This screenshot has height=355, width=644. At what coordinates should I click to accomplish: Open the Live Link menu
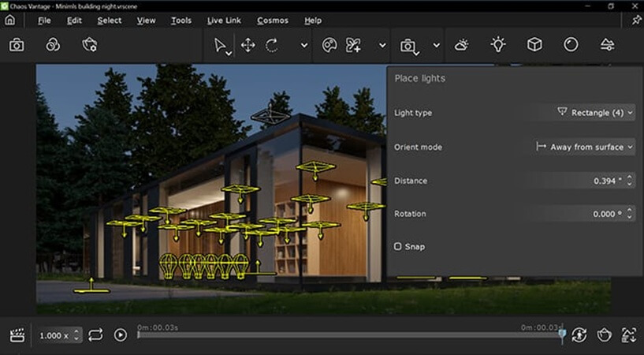coord(224,21)
